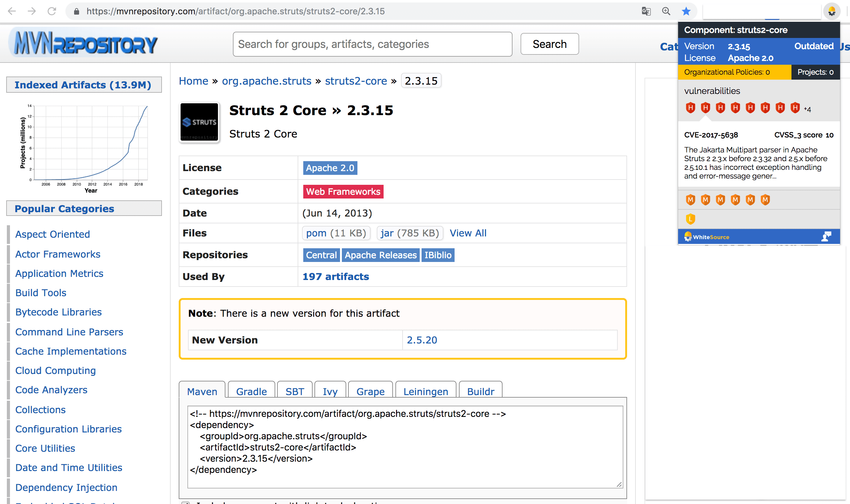
Task: Expand the +4 more vulnerabilities indicator
Action: 807,110
